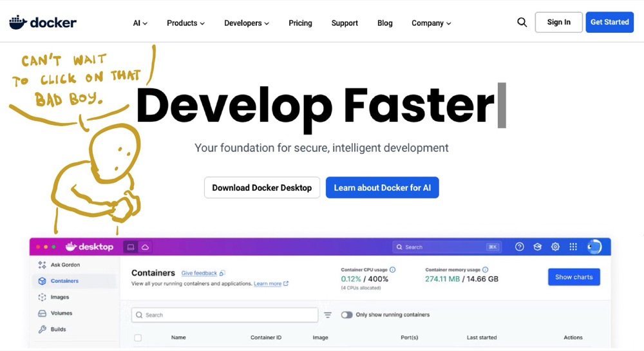Click the Builds wrench icon in sidebar
The height and width of the screenshot is (351, 644).
42,329
